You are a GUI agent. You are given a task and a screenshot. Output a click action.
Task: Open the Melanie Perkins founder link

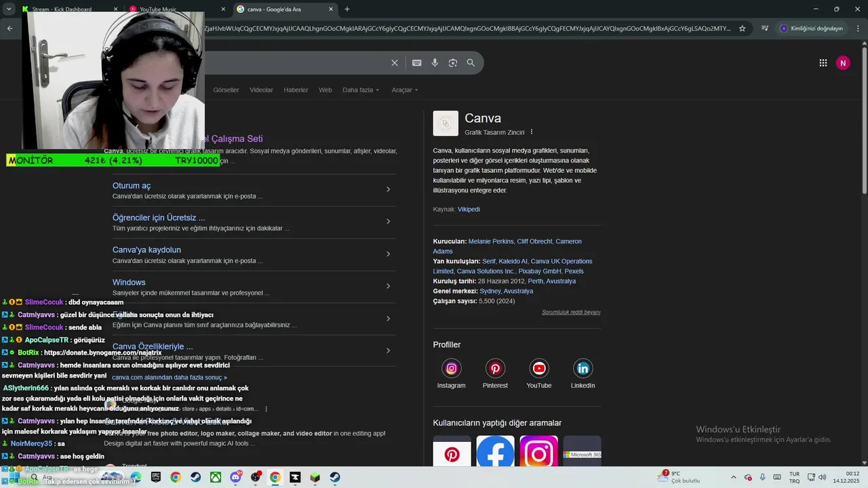pyautogui.click(x=491, y=241)
